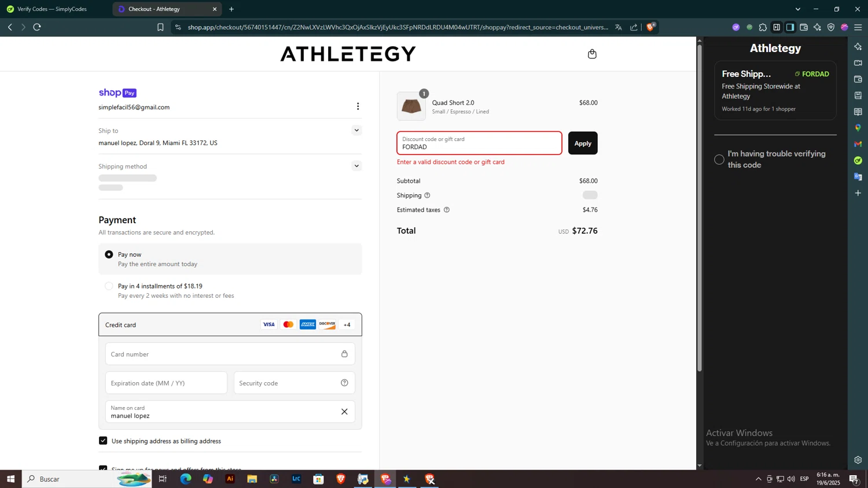Go back to previous page
The image size is (868, 488).
click(x=10, y=27)
